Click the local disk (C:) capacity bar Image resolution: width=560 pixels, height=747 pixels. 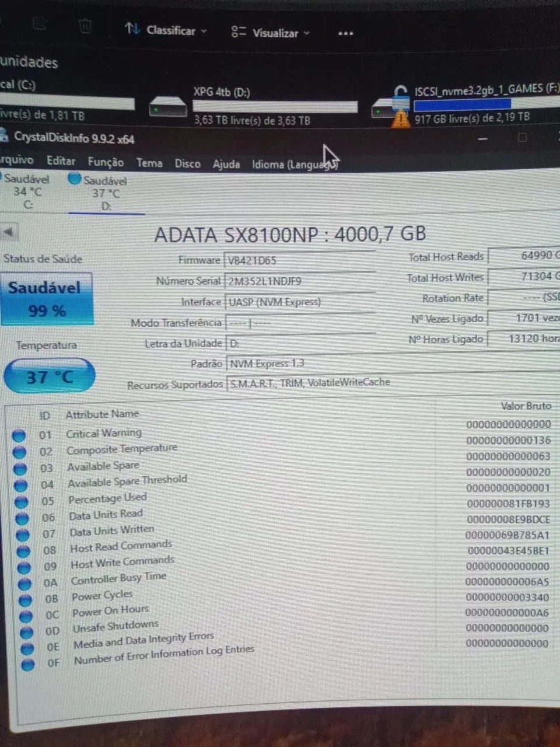(67, 102)
